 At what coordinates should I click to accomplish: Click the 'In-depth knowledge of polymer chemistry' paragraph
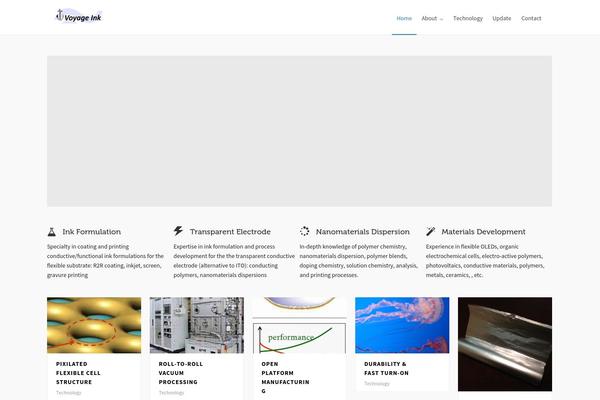[x=359, y=261]
